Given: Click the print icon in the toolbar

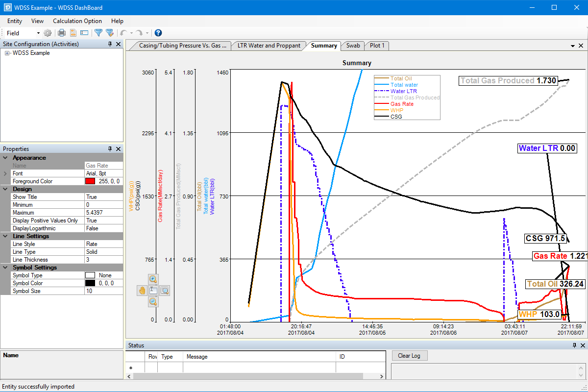Looking at the screenshot, I should (x=62, y=33).
